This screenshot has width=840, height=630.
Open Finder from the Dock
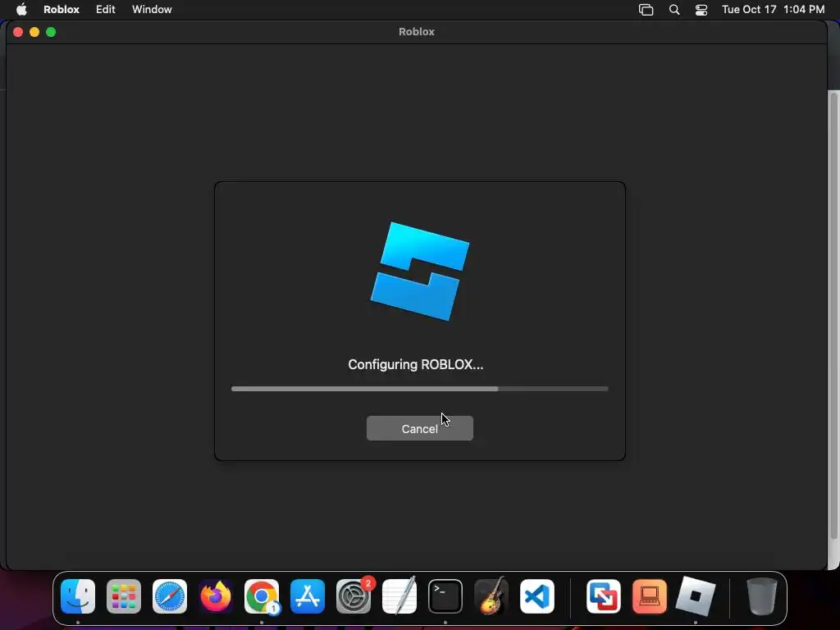pos(78,596)
